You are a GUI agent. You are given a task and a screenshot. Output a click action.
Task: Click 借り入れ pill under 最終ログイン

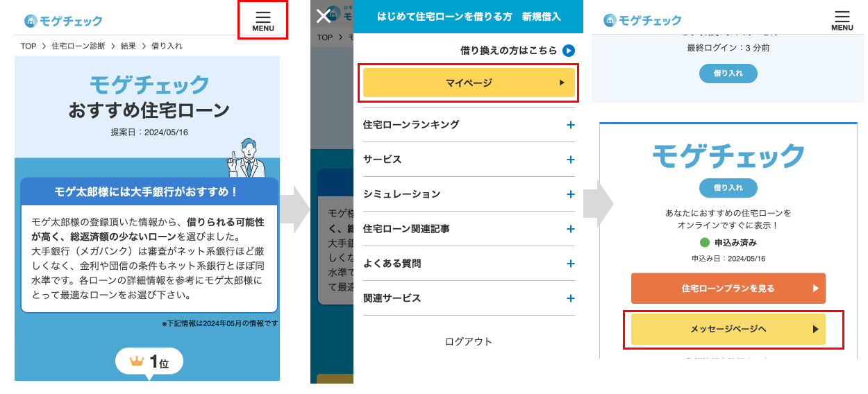tap(728, 74)
